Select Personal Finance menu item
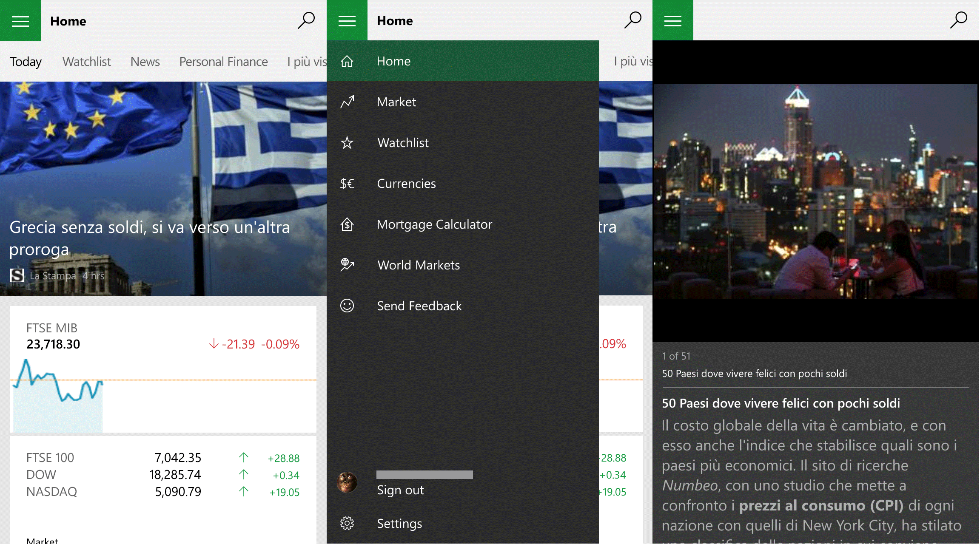Viewport: 980px width, 544px height. point(223,60)
